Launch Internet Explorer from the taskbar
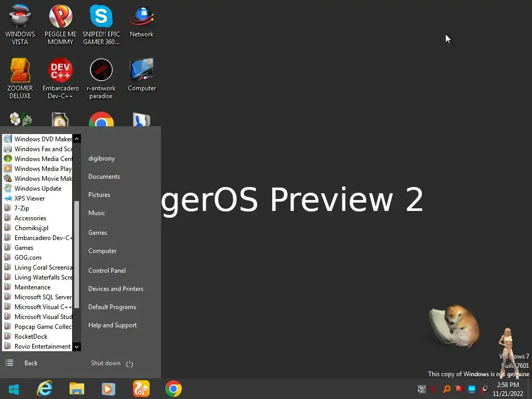The image size is (532, 399). coord(45,389)
